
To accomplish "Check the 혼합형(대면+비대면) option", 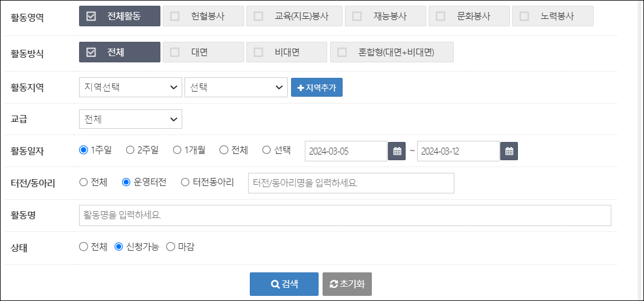I will click(x=392, y=52).
